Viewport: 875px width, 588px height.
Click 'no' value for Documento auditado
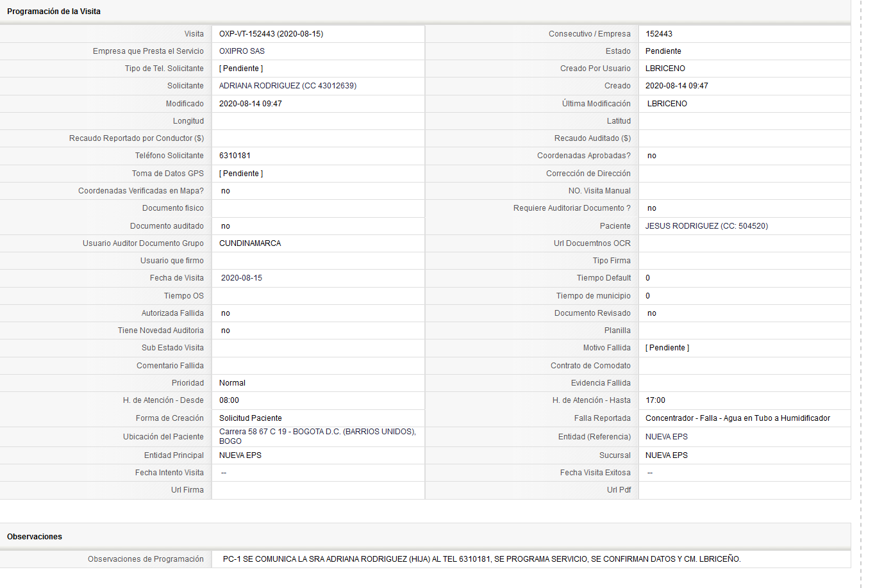pos(226,226)
